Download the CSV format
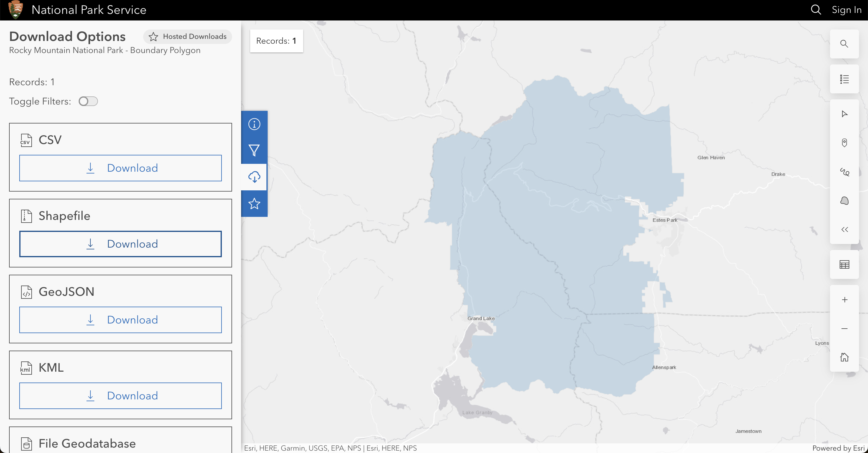The height and width of the screenshot is (453, 868). pyautogui.click(x=120, y=168)
